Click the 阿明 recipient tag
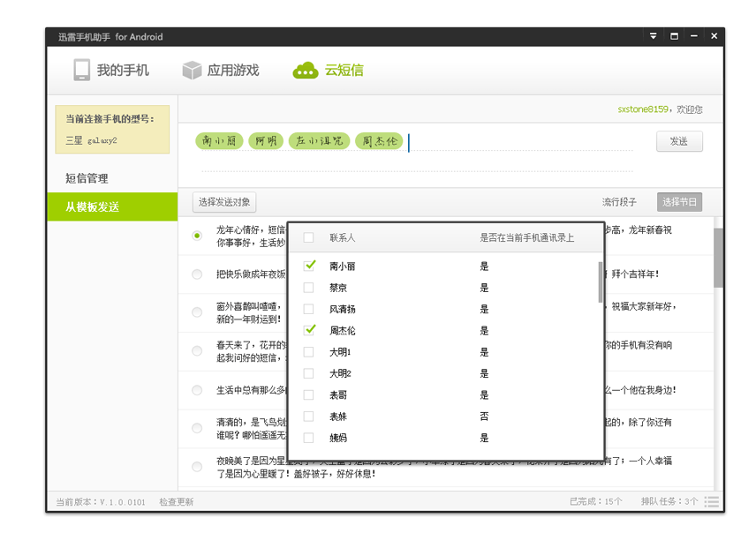Image resolution: width=756 pixels, height=548 pixels. coord(266,141)
